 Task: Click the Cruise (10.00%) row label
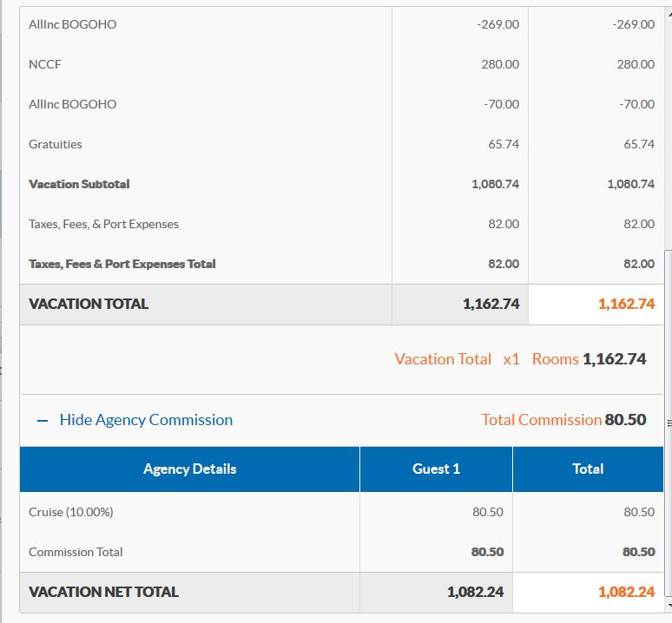coord(71,512)
